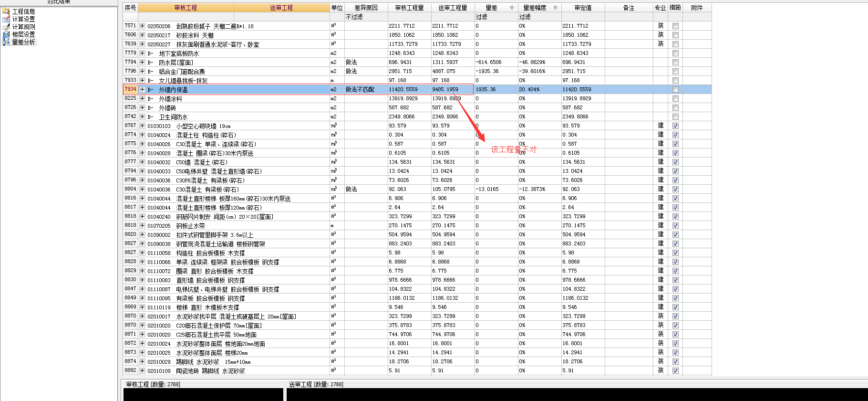Uncheck 措施 checkbox for row 8849 有梁板
Image resolution: width=868 pixels, height=401 pixels.
(x=675, y=298)
